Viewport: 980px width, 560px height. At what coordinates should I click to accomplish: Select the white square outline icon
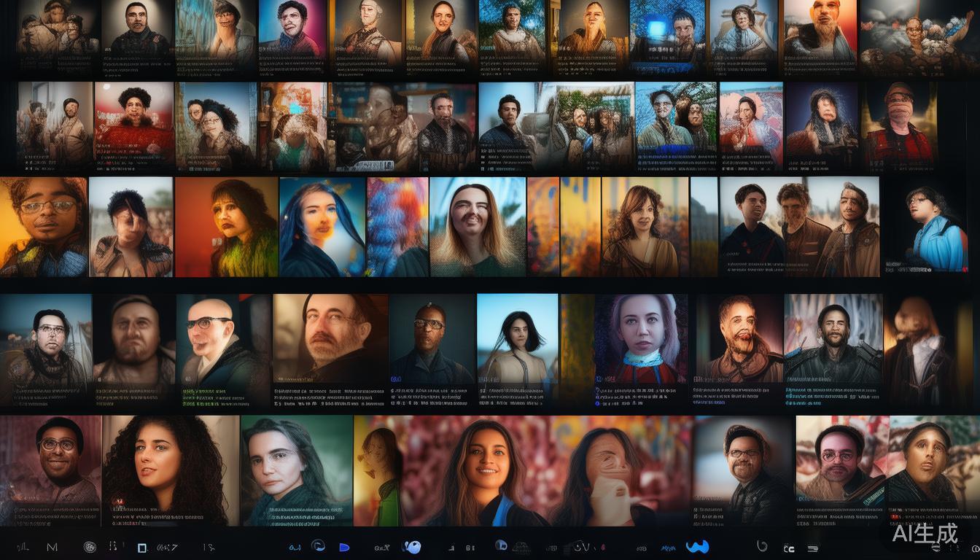pyautogui.click(x=142, y=548)
